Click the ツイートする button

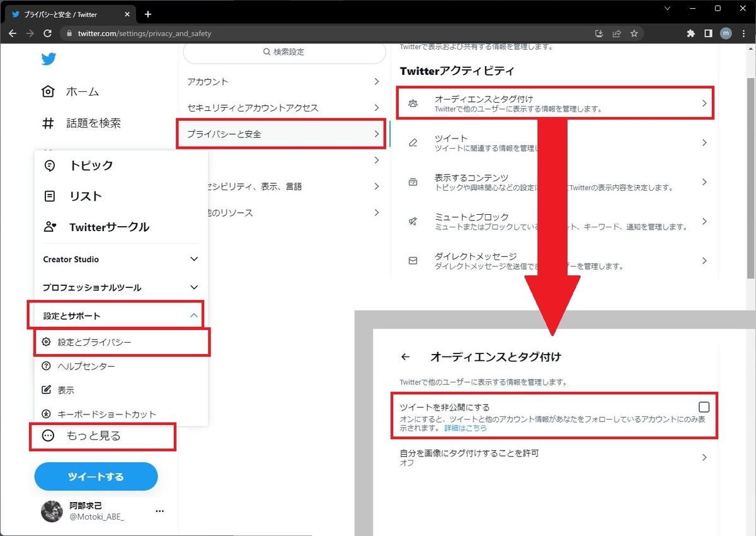pyautogui.click(x=96, y=476)
